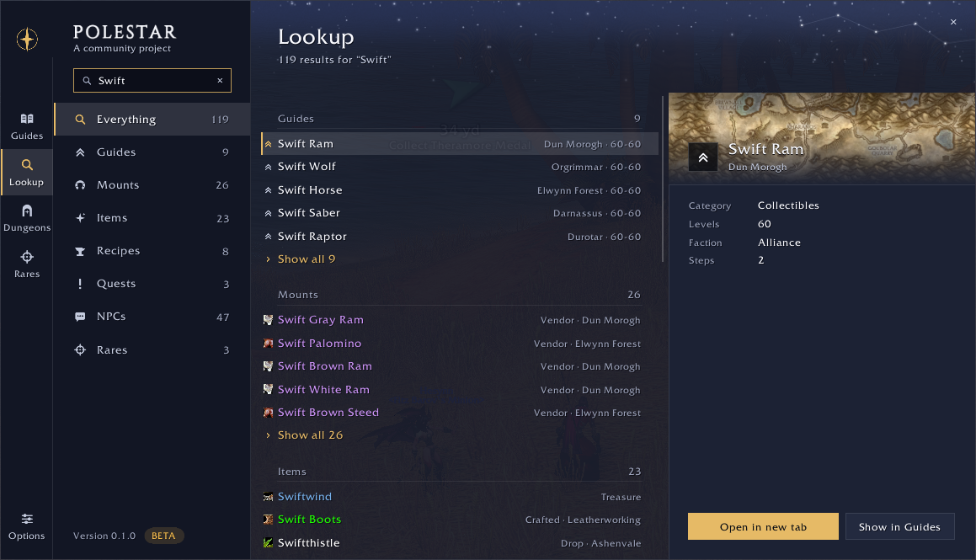Image resolution: width=976 pixels, height=560 pixels.
Task: Click the Swift Boots item icon
Action: pos(269,520)
